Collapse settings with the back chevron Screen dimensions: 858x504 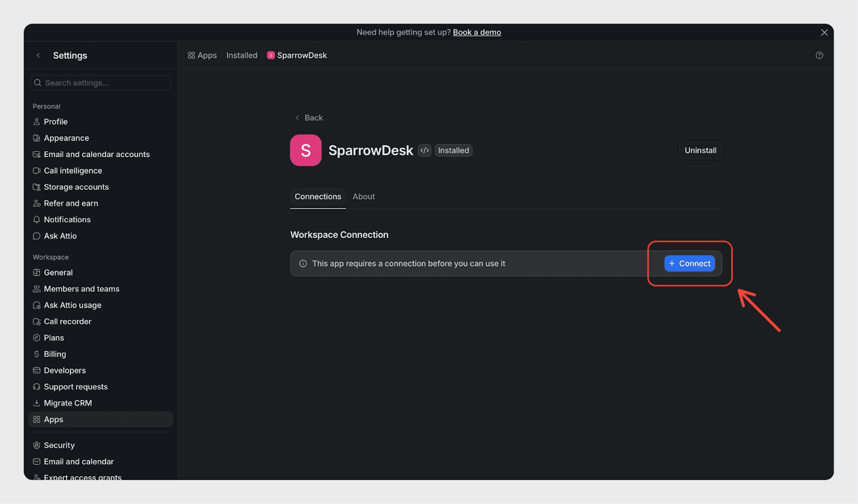38,55
